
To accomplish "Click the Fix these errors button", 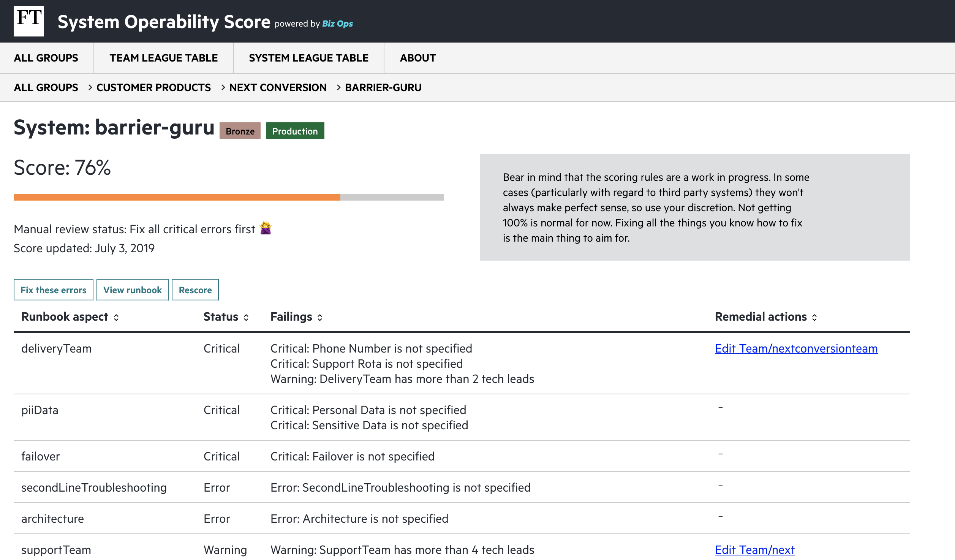I will tap(53, 290).
